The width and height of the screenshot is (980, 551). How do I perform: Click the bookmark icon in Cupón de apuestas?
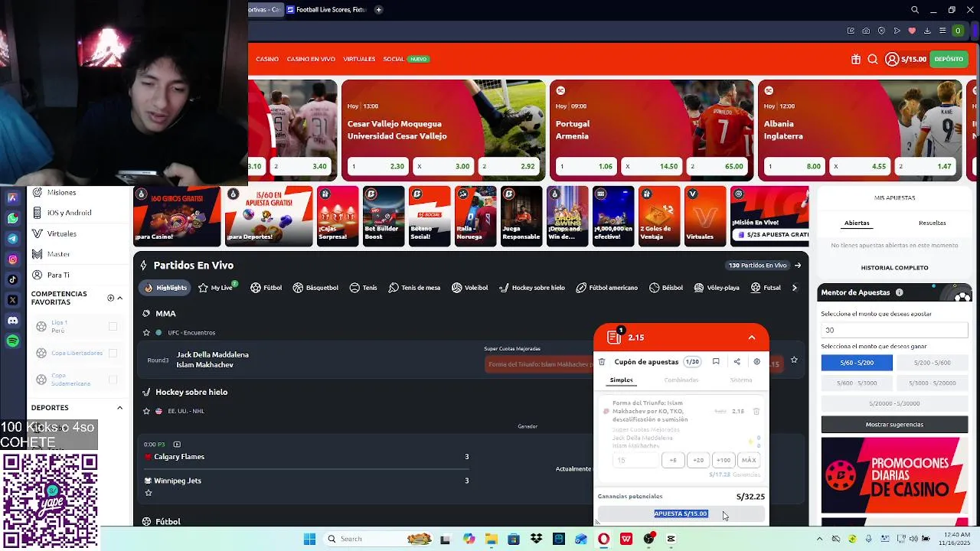[716, 362]
